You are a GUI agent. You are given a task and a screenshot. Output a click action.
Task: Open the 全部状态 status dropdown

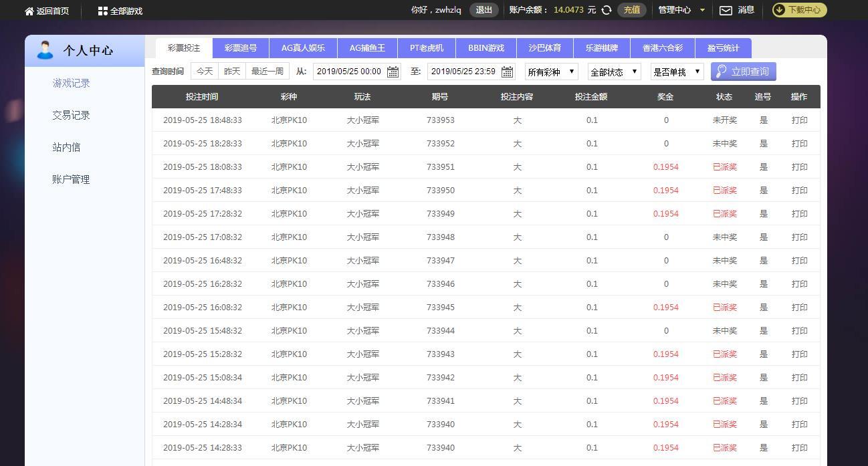(x=615, y=72)
